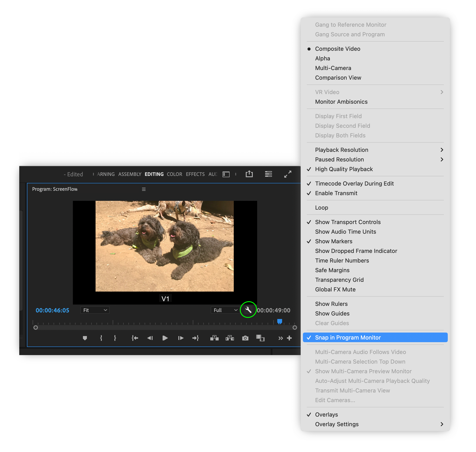Open the Full playback resolution dropdown
The image size is (476, 452).
225,310
